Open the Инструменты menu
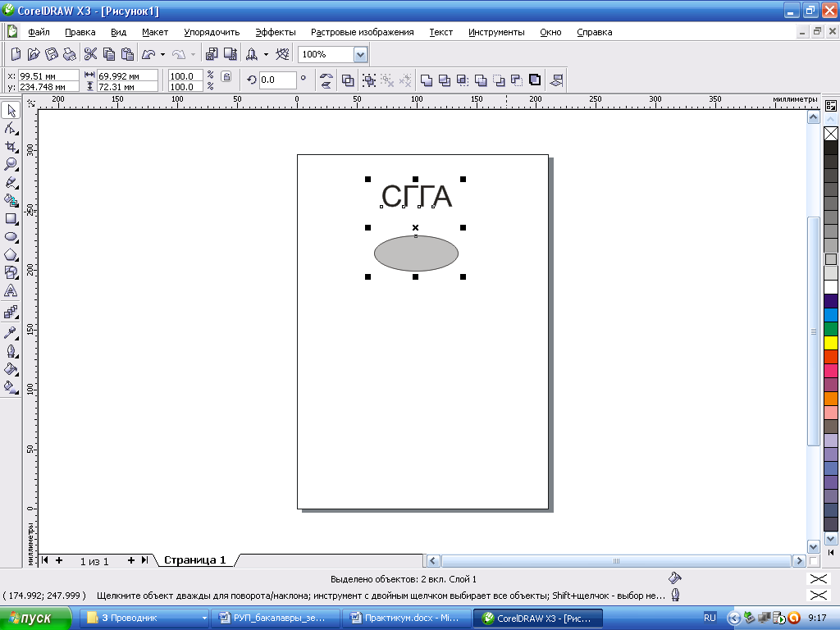Screen dimensions: 840x630 [496, 32]
